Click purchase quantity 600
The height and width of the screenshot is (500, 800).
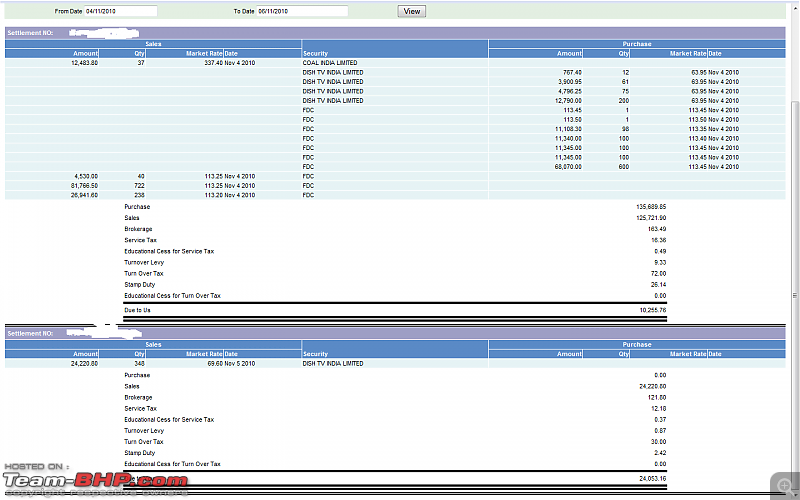coord(623,167)
